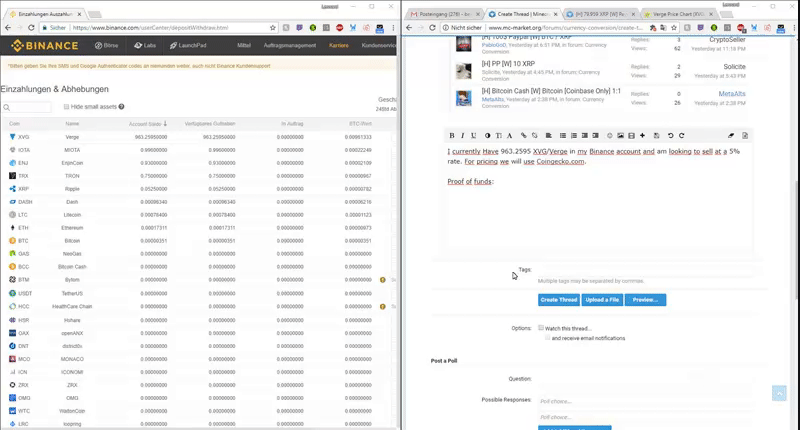Open the Börse menu in Binance header
The width and height of the screenshot is (800, 430).
point(106,45)
